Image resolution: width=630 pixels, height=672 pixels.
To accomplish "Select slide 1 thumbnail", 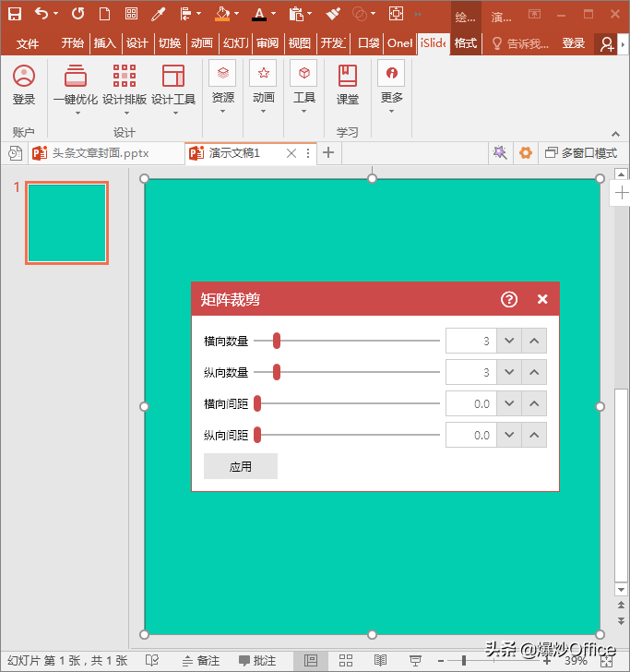I will [x=66, y=222].
